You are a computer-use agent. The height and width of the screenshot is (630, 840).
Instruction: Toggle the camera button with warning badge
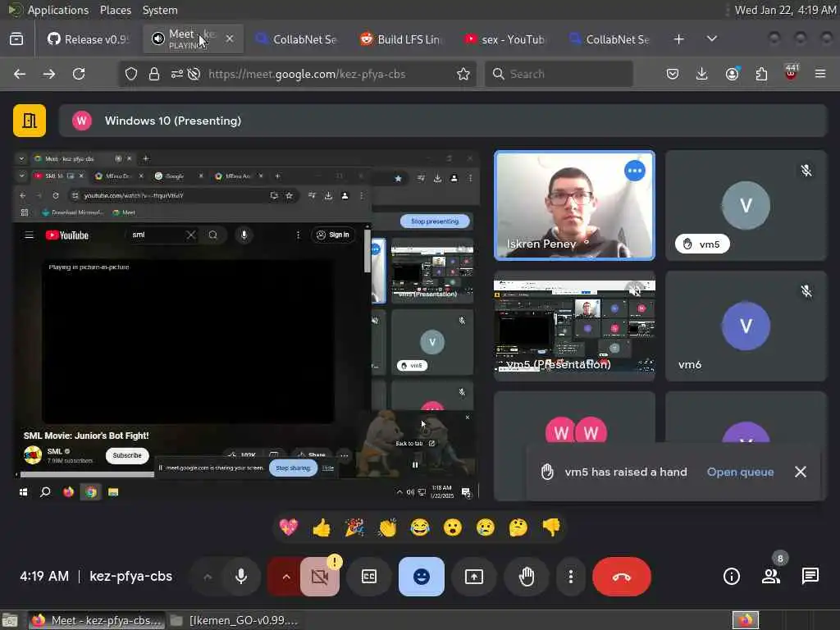point(320,577)
